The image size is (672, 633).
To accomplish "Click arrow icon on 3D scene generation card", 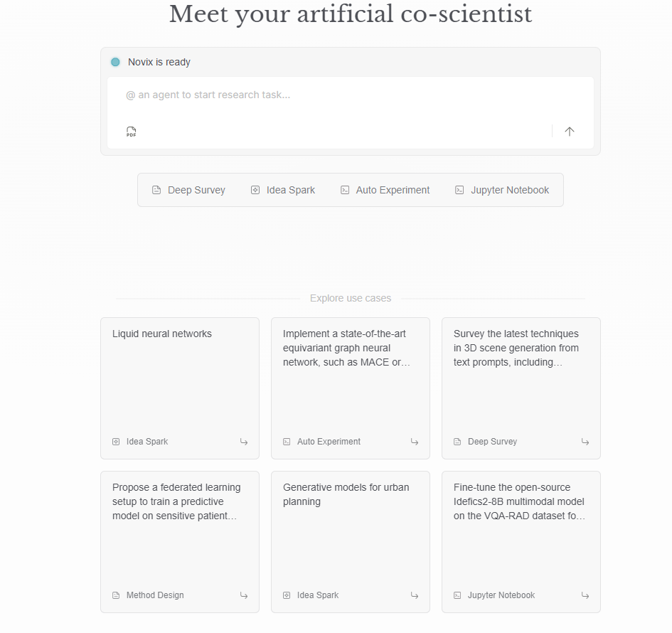I will click(585, 442).
